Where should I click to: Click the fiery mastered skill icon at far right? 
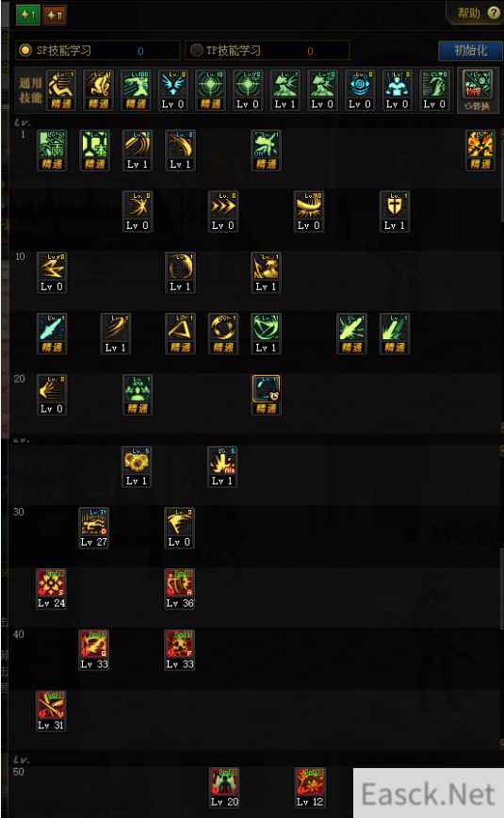[x=480, y=150]
